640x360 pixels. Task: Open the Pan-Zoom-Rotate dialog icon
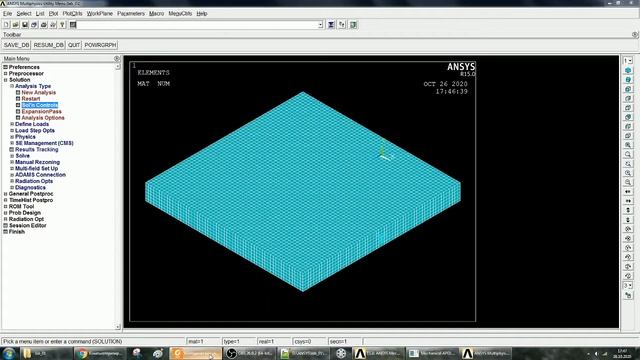click(x=34, y=25)
